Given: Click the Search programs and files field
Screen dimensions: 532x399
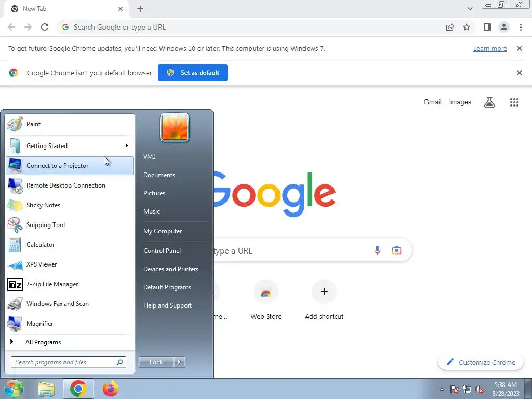Looking at the screenshot, I should pos(69,362).
